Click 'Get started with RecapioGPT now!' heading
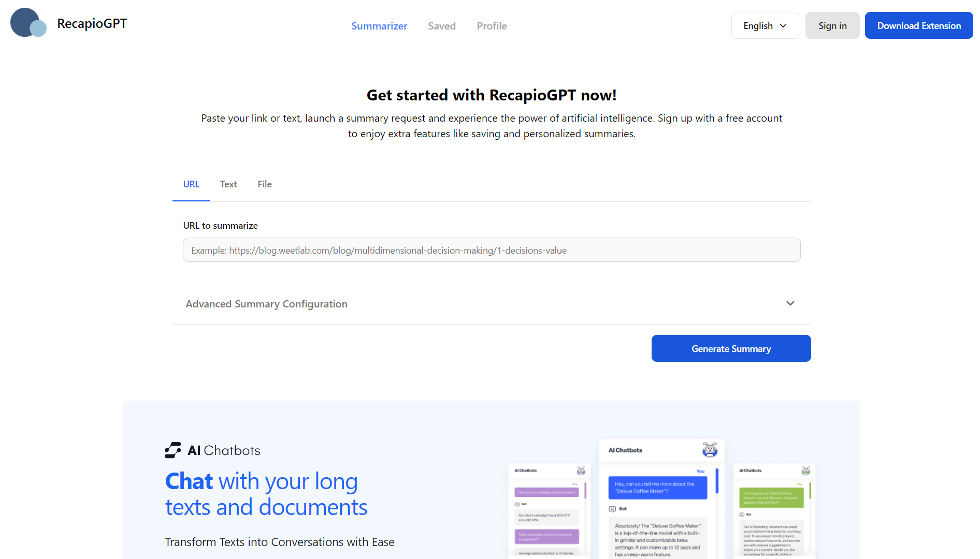This screenshot has height=559, width=980. 492,95
